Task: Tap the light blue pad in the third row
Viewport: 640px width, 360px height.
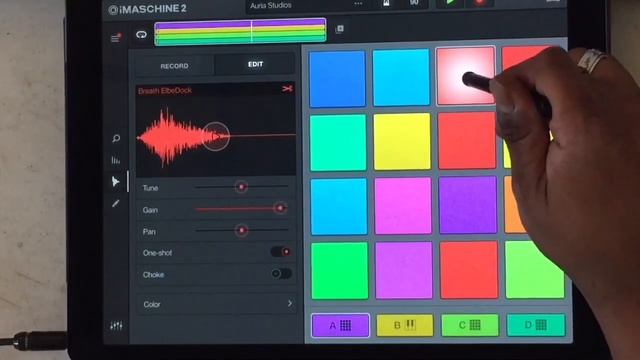Action: click(339, 207)
